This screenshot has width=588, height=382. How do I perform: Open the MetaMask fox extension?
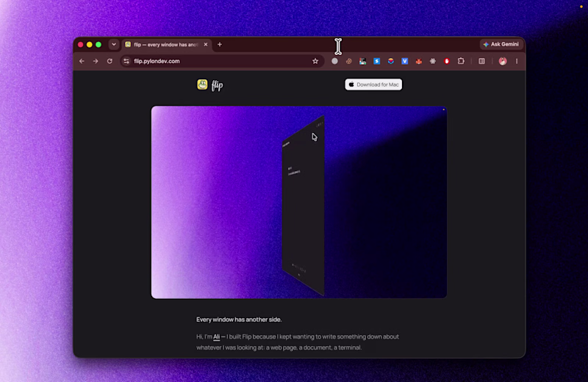pyautogui.click(x=418, y=61)
